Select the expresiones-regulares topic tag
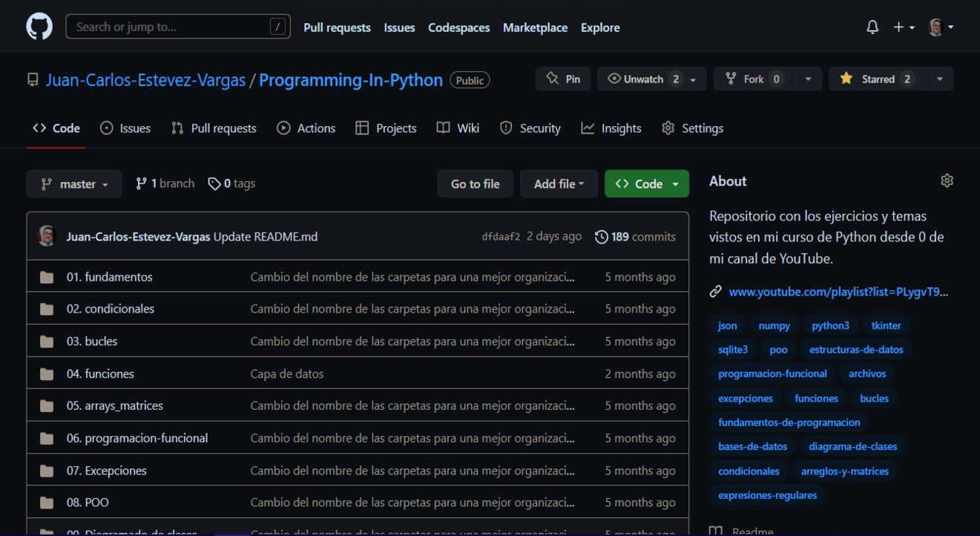The height and width of the screenshot is (536, 980). (768, 495)
